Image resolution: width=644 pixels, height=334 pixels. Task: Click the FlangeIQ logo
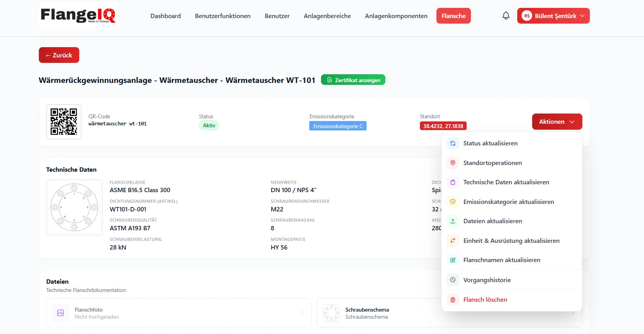coord(78,16)
